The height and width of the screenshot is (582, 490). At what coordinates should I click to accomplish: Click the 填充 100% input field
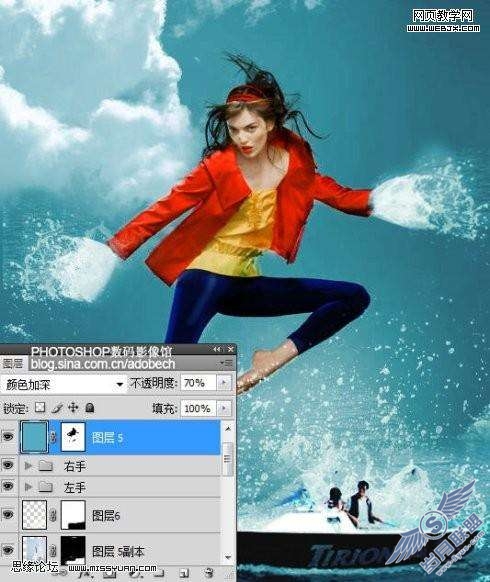click(198, 409)
